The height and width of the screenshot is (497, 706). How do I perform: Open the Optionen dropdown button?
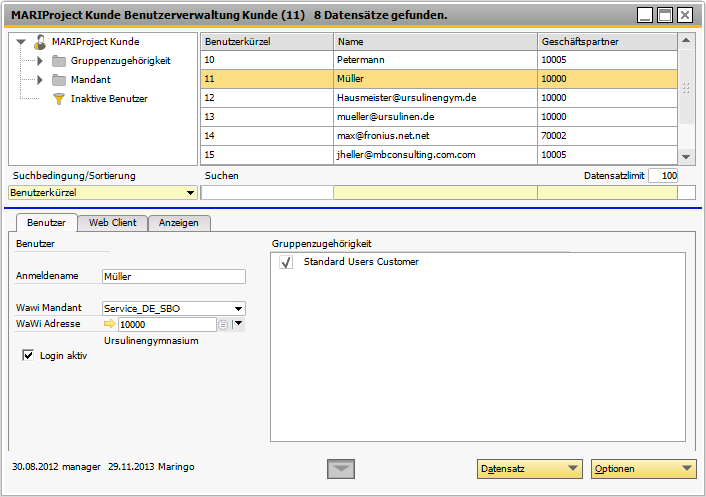click(x=643, y=469)
